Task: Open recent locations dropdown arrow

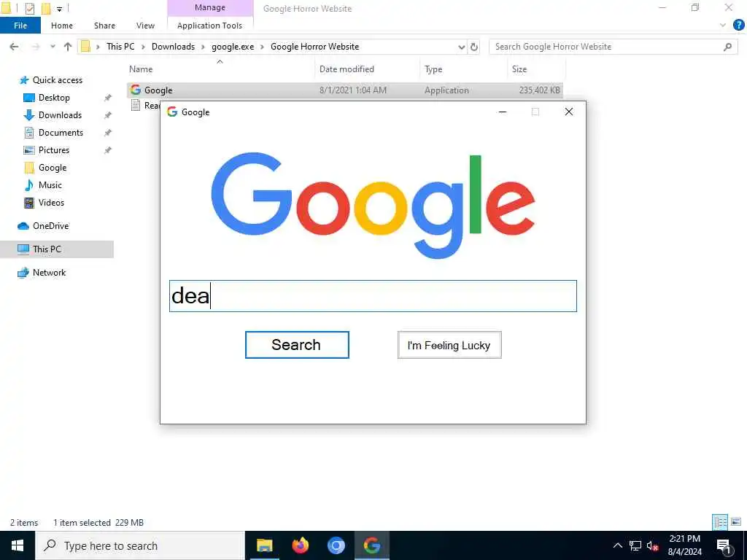Action: coord(53,47)
